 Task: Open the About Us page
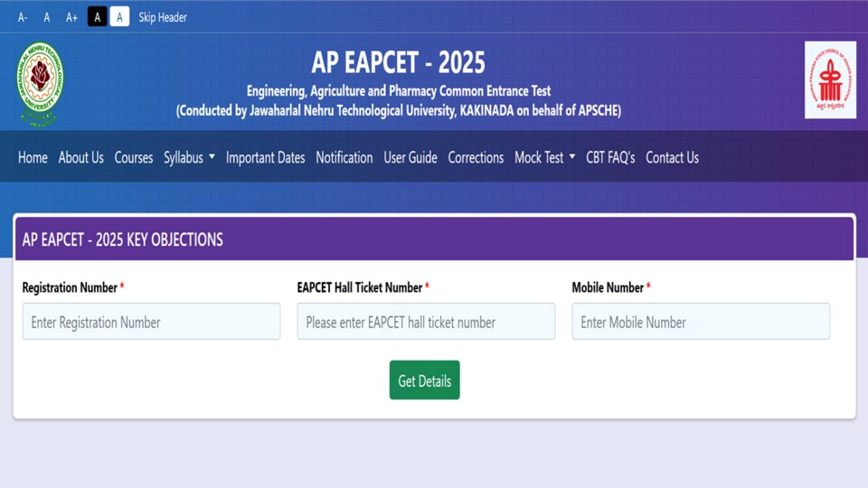(x=80, y=157)
